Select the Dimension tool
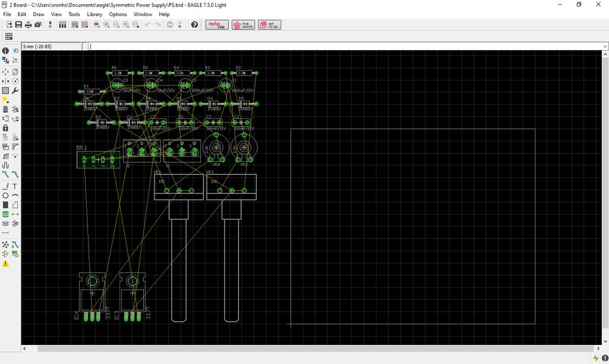Screen dimensions: 609x364 [5, 233]
